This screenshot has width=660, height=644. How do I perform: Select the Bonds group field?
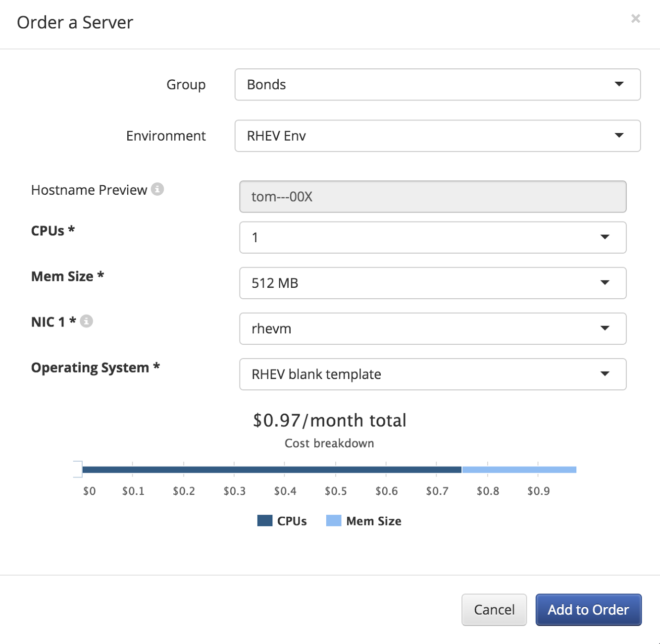pyautogui.click(x=437, y=85)
